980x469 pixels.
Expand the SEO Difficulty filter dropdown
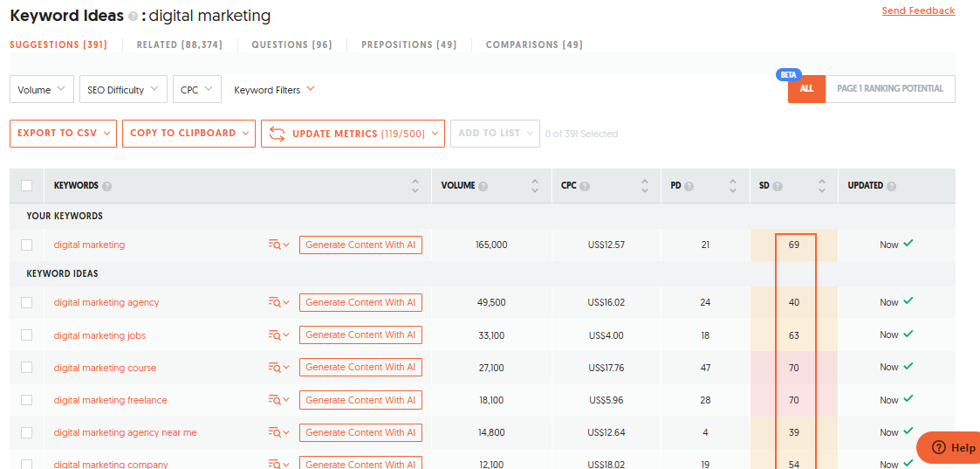click(x=123, y=90)
